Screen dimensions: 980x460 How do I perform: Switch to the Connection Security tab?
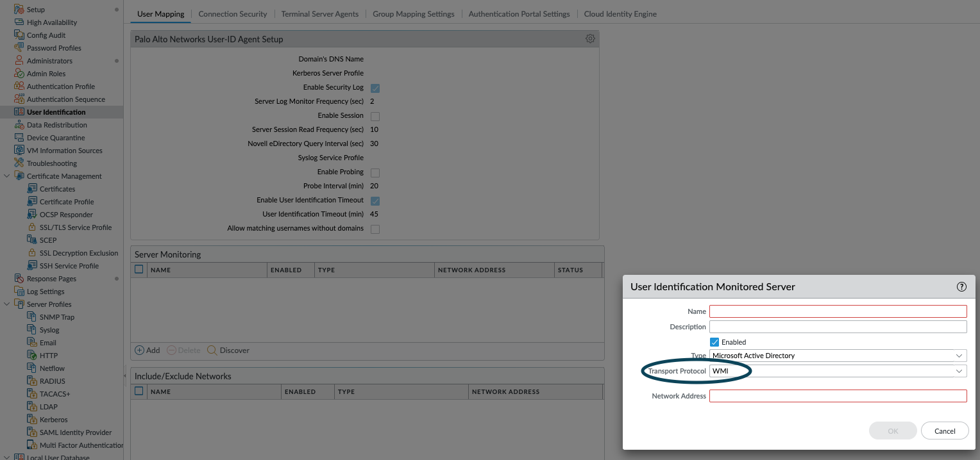pyautogui.click(x=233, y=13)
